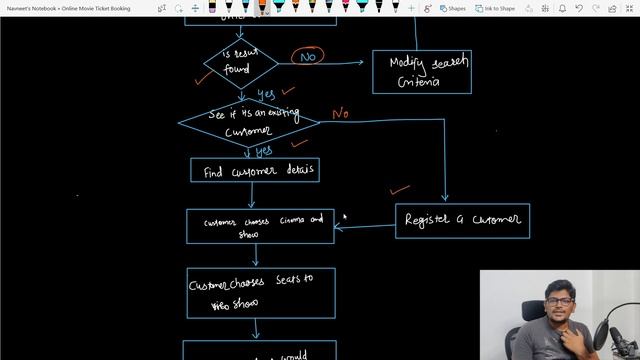This screenshot has width=640, height=360.
Task: Click the 'Modify search Criteria' box
Action: click(x=422, y=72)
